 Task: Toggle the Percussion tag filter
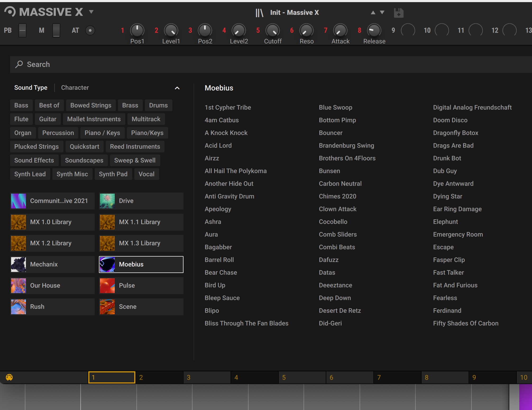tap(58, 133)
